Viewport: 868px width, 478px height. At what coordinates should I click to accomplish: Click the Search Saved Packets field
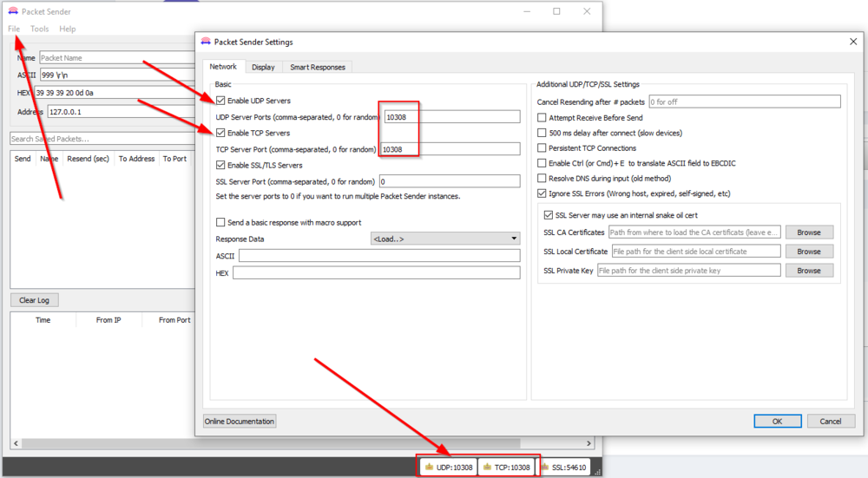tap(102, 138)
